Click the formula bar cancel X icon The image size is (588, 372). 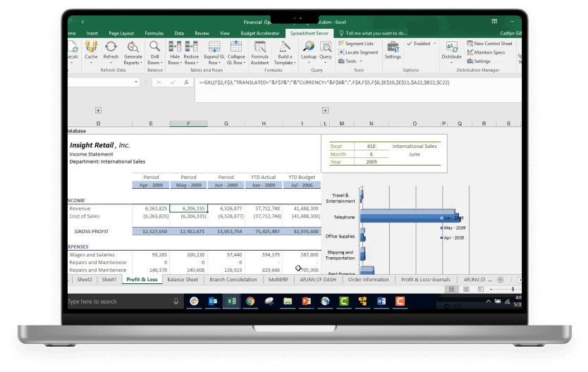coord(159,82)
